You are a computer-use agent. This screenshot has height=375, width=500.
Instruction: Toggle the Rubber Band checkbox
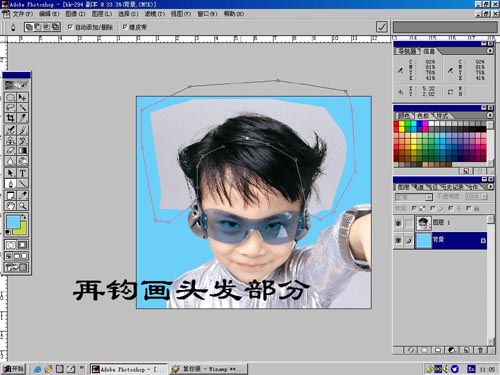125,27
